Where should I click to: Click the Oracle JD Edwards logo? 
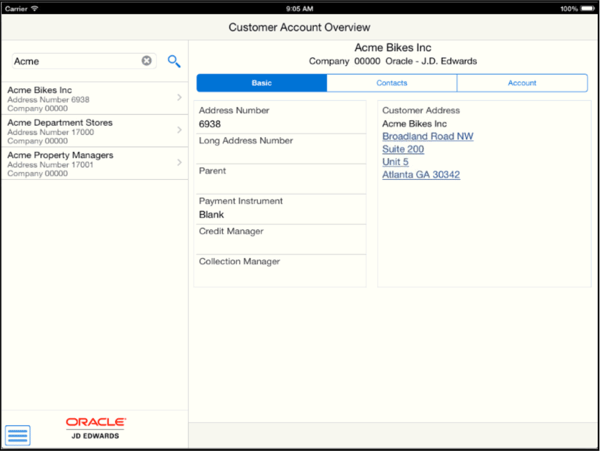(x=96, y=428)
